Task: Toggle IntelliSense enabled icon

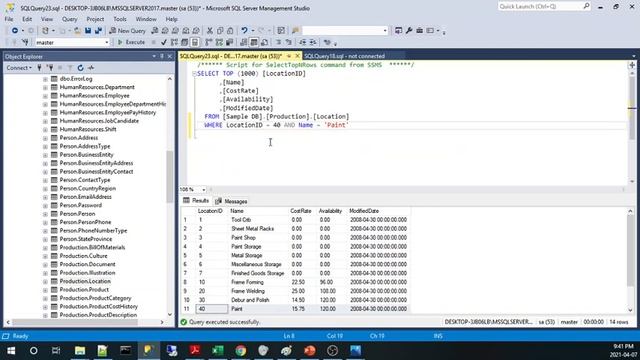Action: (x=195, y=42)
